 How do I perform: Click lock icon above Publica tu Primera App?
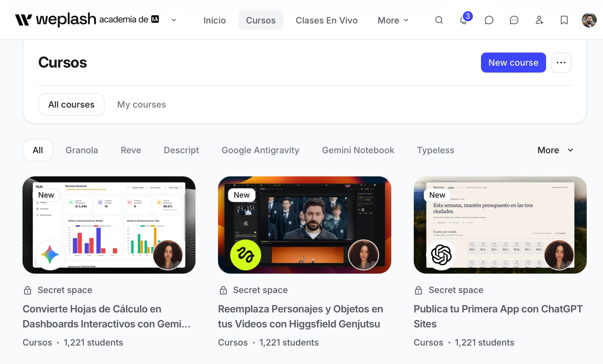coord(418,290)
